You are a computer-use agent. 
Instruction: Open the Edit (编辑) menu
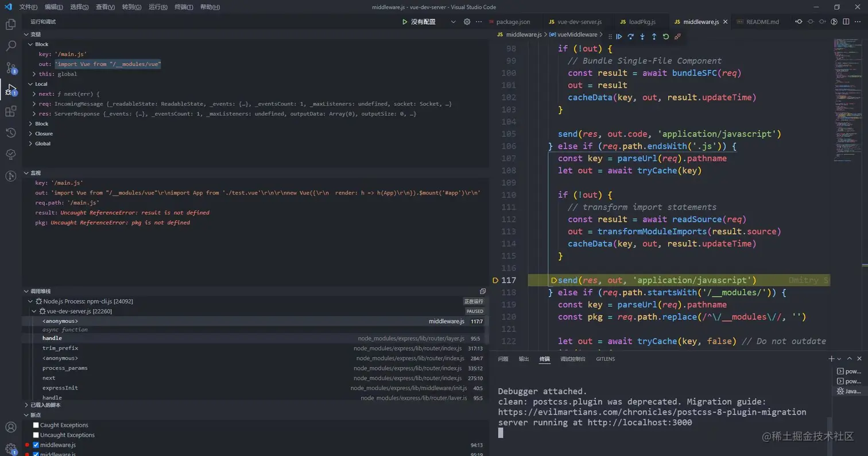[54, 7]
